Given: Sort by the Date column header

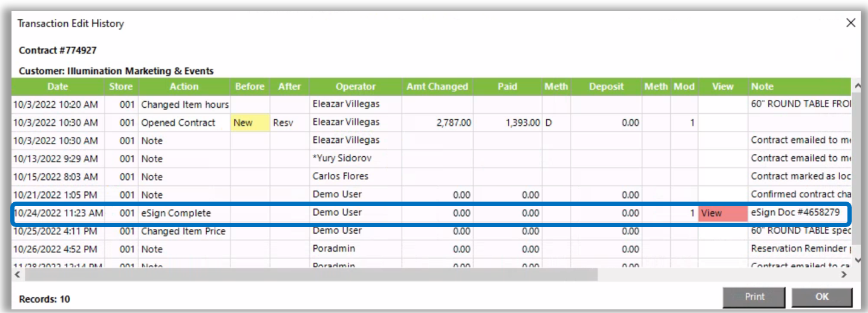Looking at the screenshot, I should tap(58, 87).
